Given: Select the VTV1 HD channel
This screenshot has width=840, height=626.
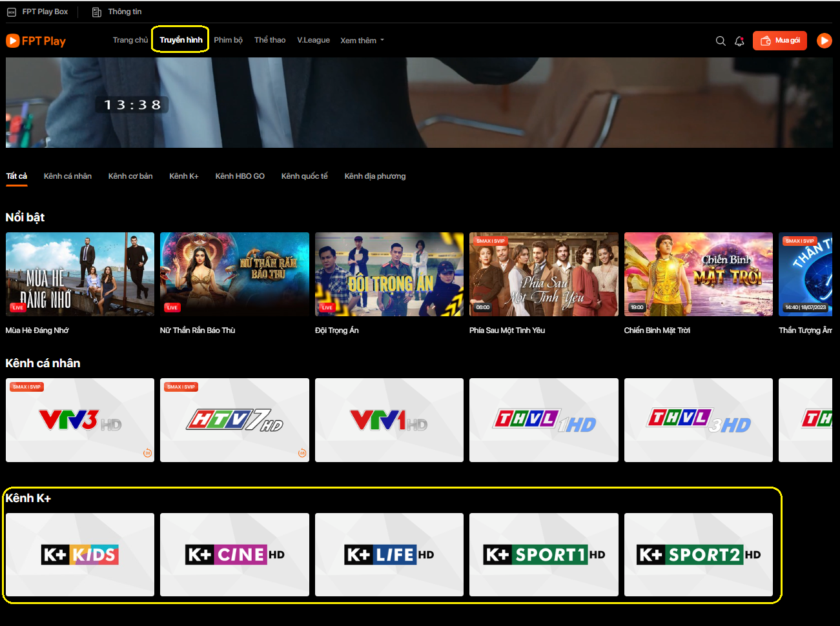Looking at the screenshot, I should tap(389, 420).
